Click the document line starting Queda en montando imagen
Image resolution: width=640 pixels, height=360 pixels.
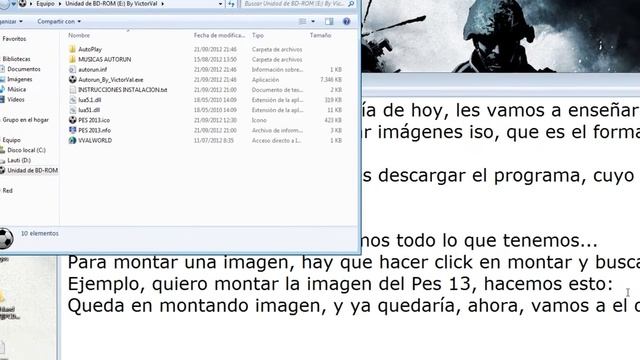[353, 305]
